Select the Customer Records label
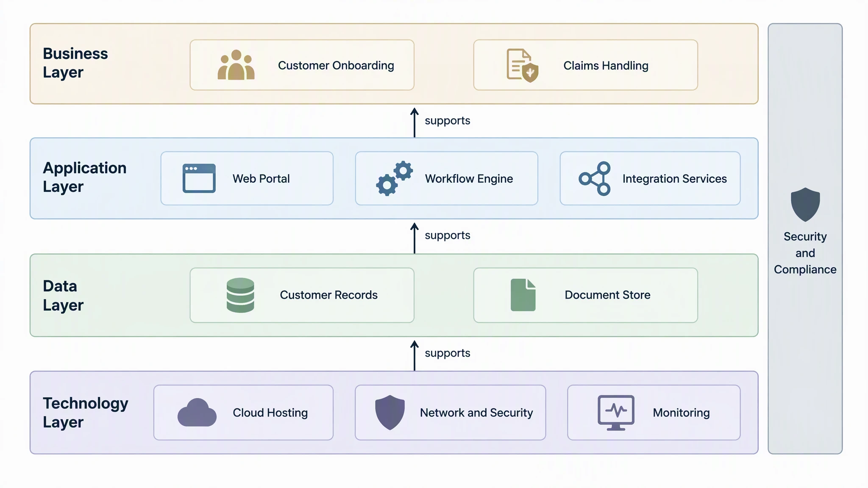Image resolution: width=868 pixels, height=488 pixels. tap(329, 295)
